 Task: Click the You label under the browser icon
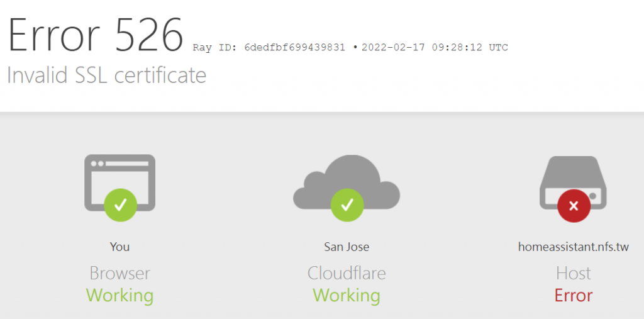[119, 247]
